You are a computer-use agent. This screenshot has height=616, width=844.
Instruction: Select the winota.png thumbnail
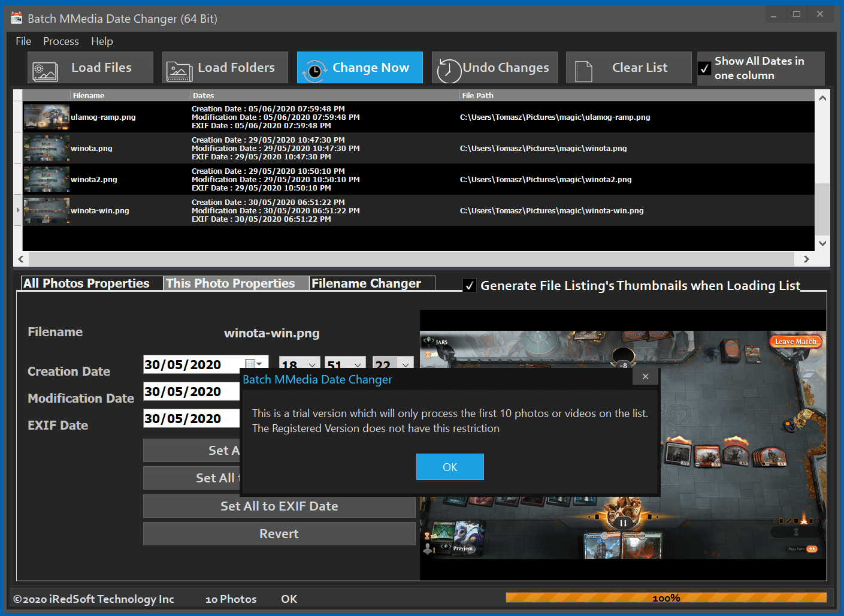click(x=47, y=148)
